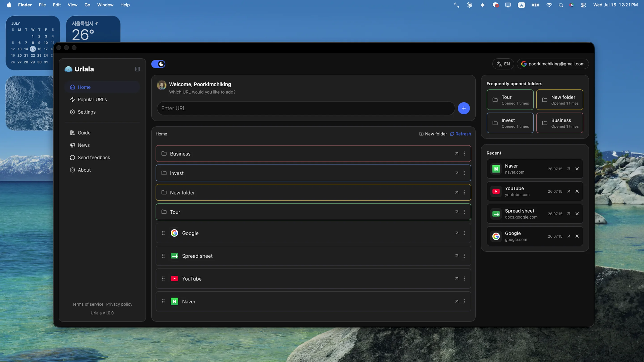The width and height of the screenshot is (644, 362).
Task: Open Wi-Fi status in menu bar
Action: [x=549, y=5]
